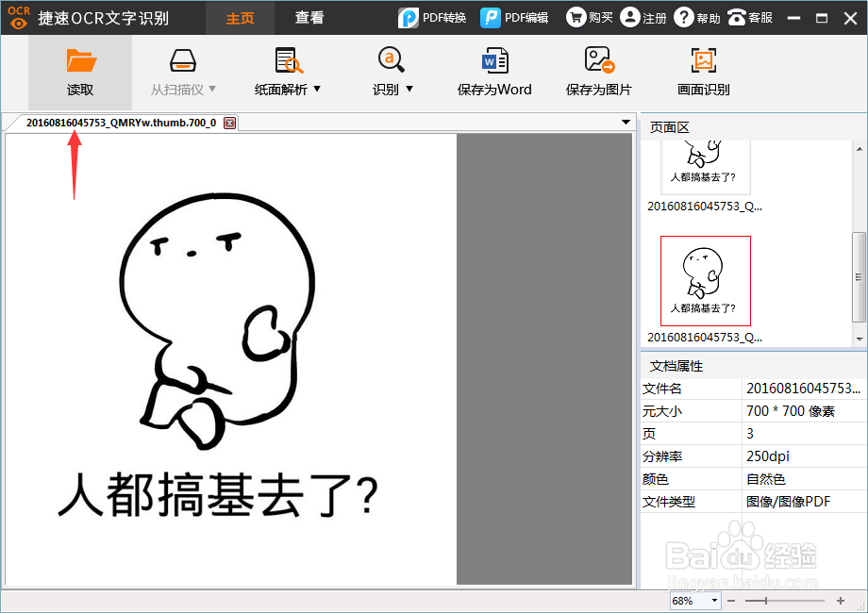Open the 纸面解析 page analysis icon
The image size is (868, 613).
pos(289,61)
